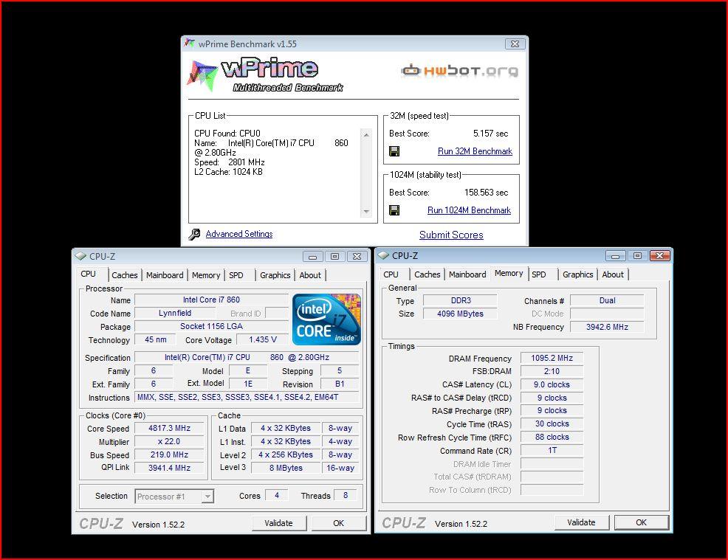
Task: Click the wPrime logo image
Action: (x=265, y=75)
